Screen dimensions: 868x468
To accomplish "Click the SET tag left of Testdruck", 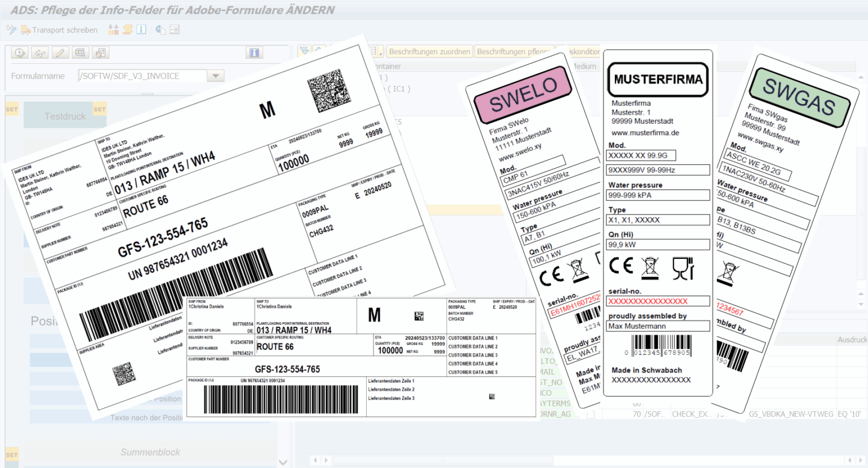I will pos(12,109).
